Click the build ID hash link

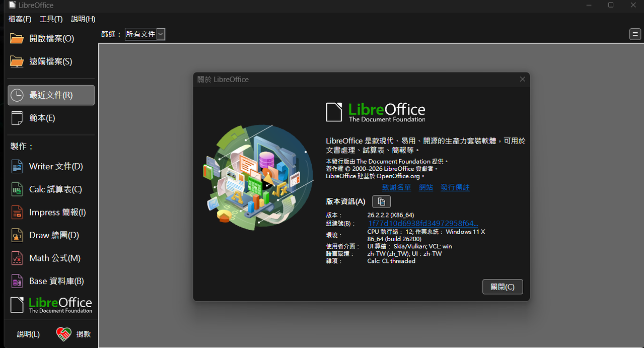pyautogui.click(x=423, y=223)
